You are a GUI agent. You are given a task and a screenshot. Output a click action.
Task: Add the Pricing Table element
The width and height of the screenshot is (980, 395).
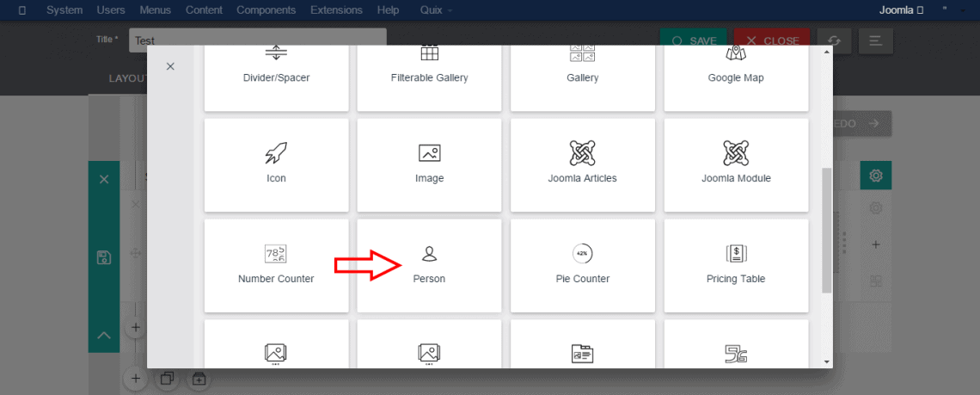[x=736, y=265]
